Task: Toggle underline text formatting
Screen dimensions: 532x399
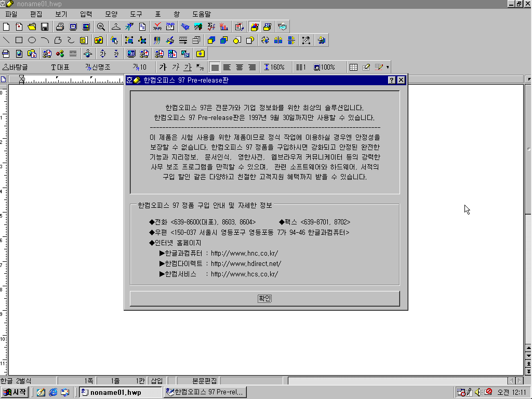Action: pyautogui.click(x=188, y=67)
